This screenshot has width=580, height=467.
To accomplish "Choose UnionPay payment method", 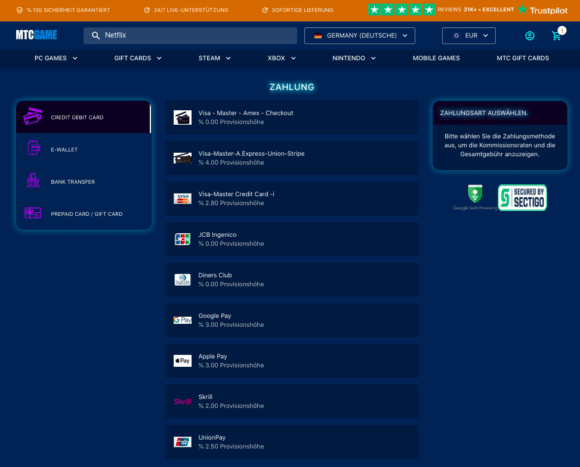I will [292, 442].
